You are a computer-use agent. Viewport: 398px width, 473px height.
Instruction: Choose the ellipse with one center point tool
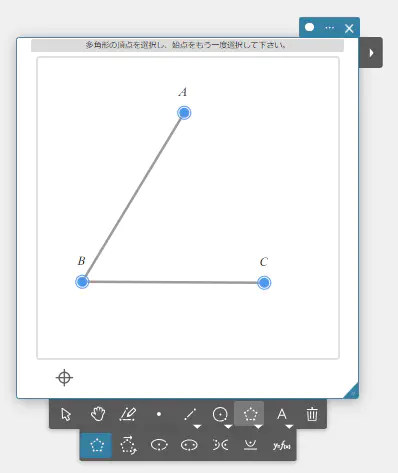tap(159, 445)
